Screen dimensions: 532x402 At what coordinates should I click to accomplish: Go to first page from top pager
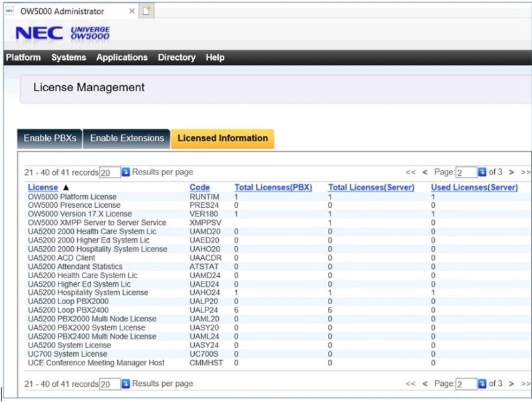pyautogui.click(x=410, y=172)
